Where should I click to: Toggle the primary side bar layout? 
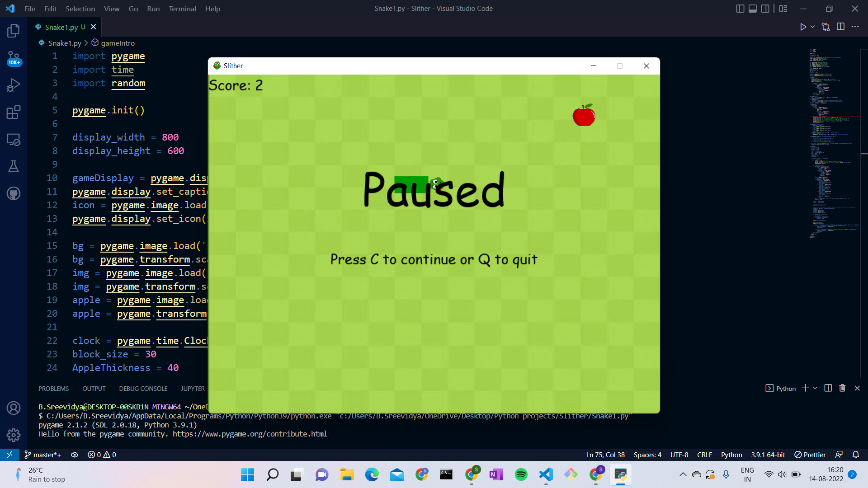[x=740, y=9]
